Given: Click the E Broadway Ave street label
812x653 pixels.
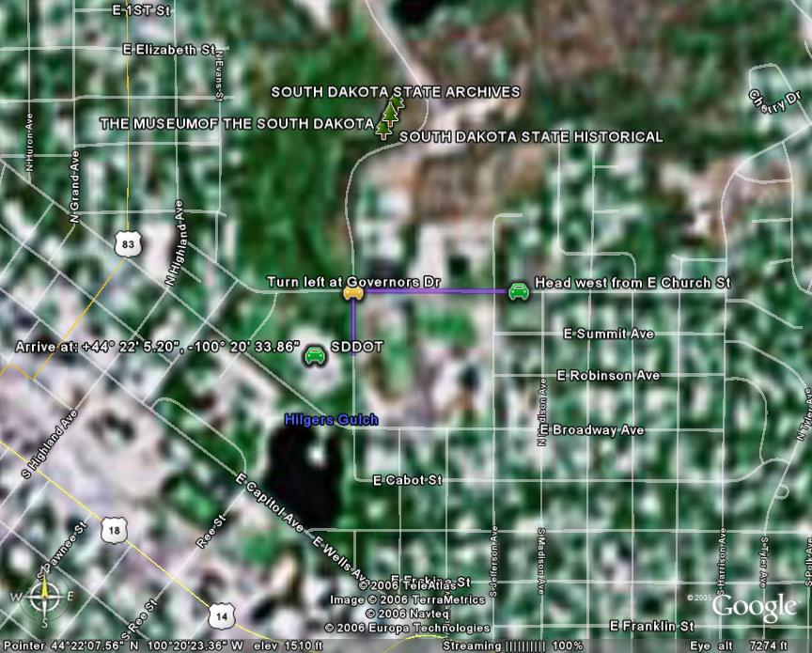Looking at the screenshot, I should [592, 430].
